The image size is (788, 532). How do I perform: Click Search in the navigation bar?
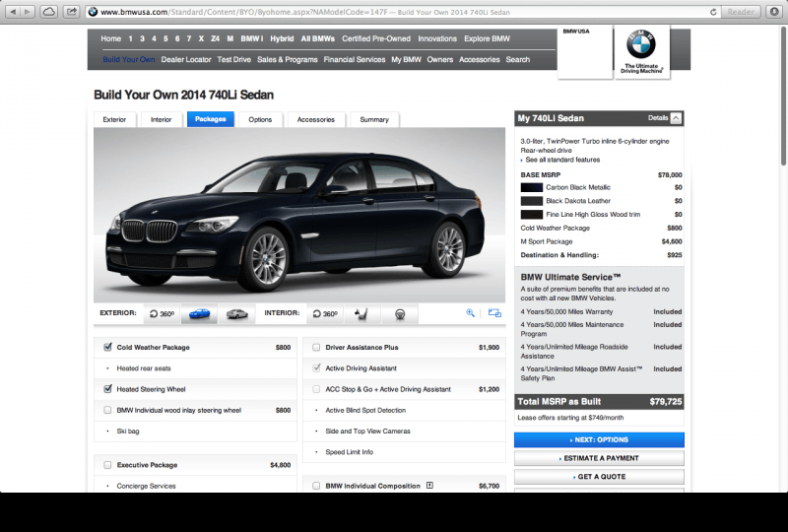coord(518,59)
